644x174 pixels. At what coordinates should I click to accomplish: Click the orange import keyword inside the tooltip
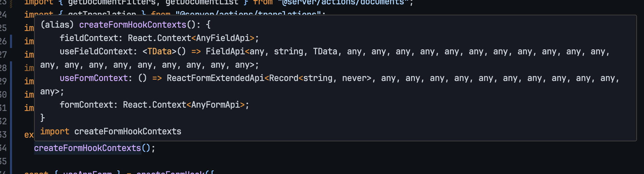pos(55,131)
